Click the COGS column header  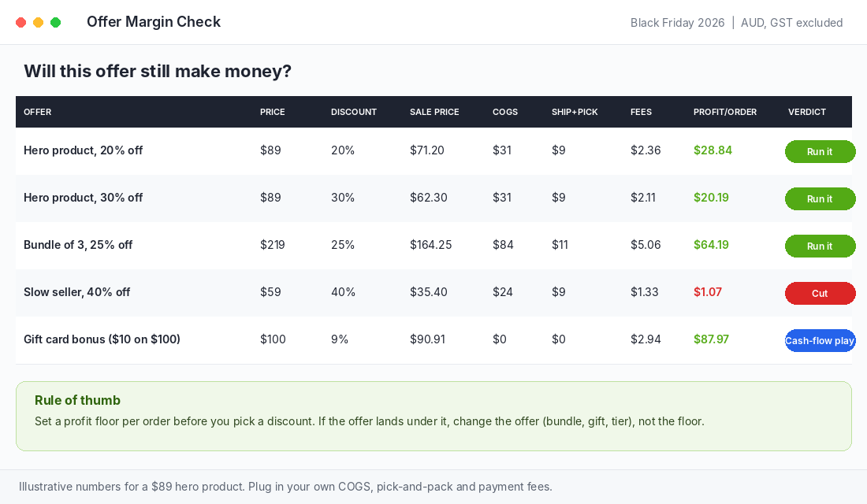pos(505,112)
